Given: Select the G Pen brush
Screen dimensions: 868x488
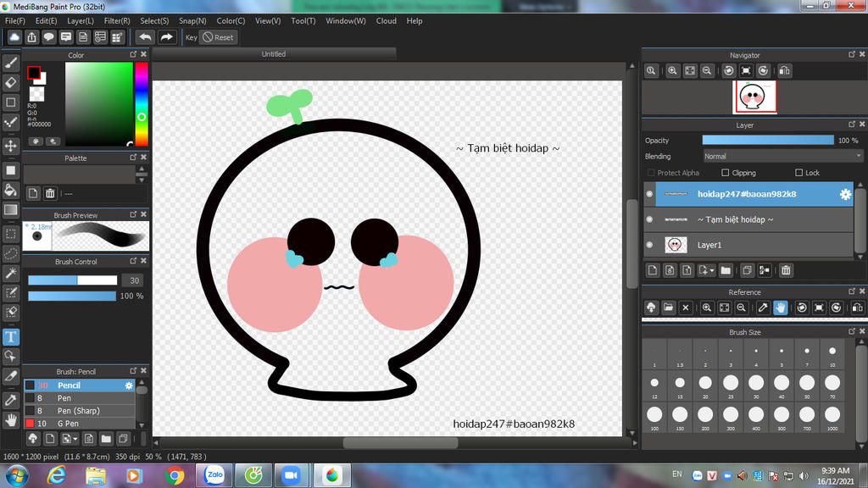Looking at the screenshot, I should coord(79,424).
